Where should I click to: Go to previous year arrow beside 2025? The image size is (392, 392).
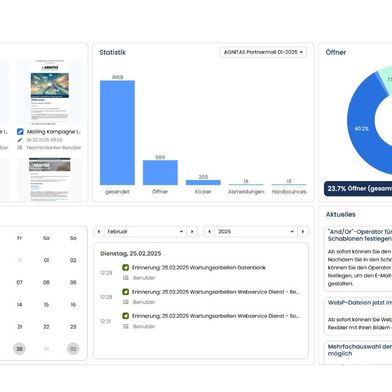tap(209, 232)
